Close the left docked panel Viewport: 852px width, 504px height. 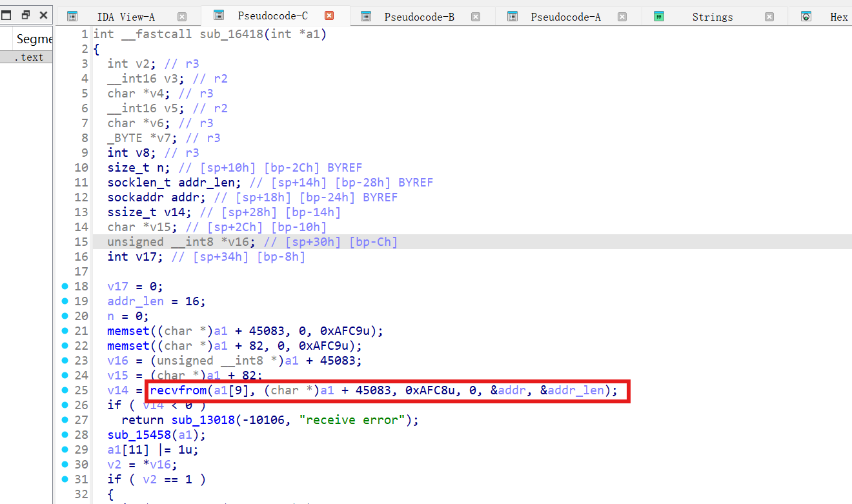coord(43,15)
